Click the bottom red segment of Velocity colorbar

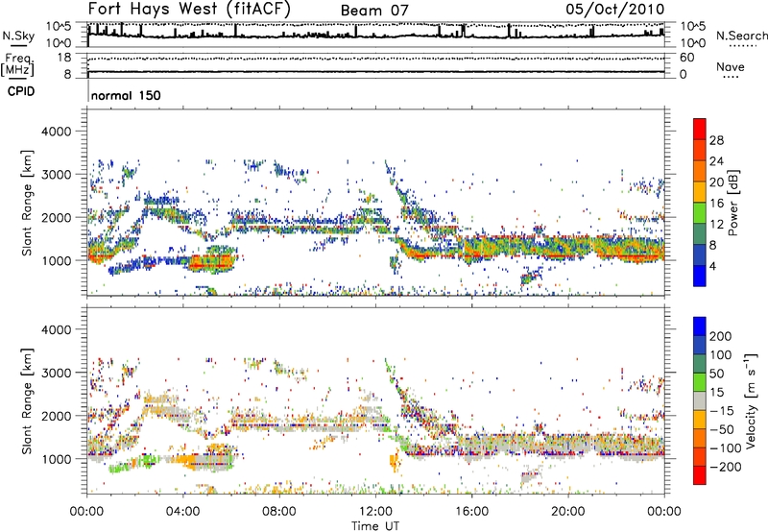tap(700, 475)
